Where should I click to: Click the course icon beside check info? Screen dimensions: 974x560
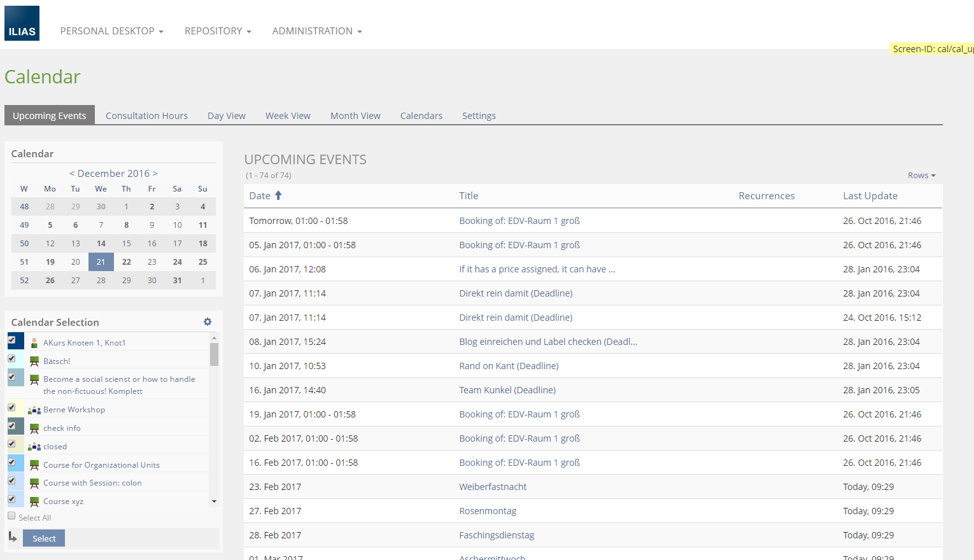pos(34,428)
